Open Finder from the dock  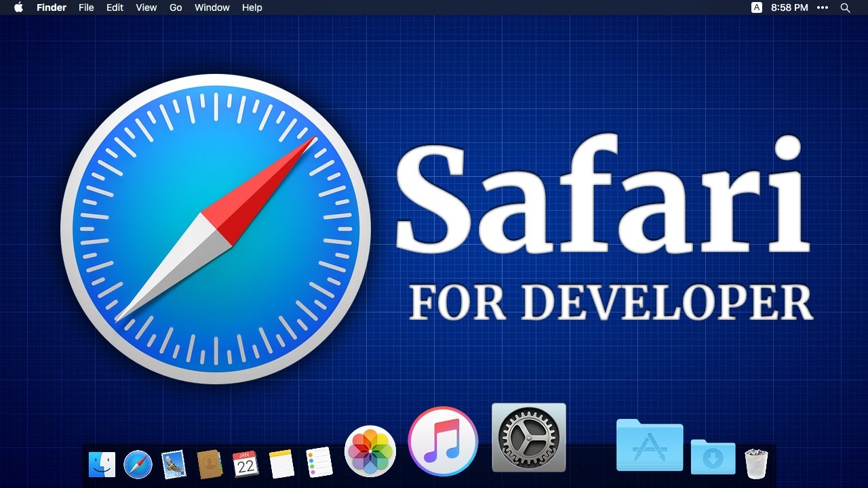pyautogui.click(x=102, y=464)
